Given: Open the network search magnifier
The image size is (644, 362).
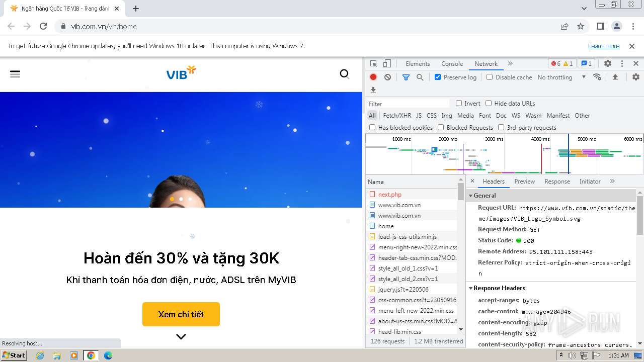Looking at the screenshot, I should click(420, 77).
